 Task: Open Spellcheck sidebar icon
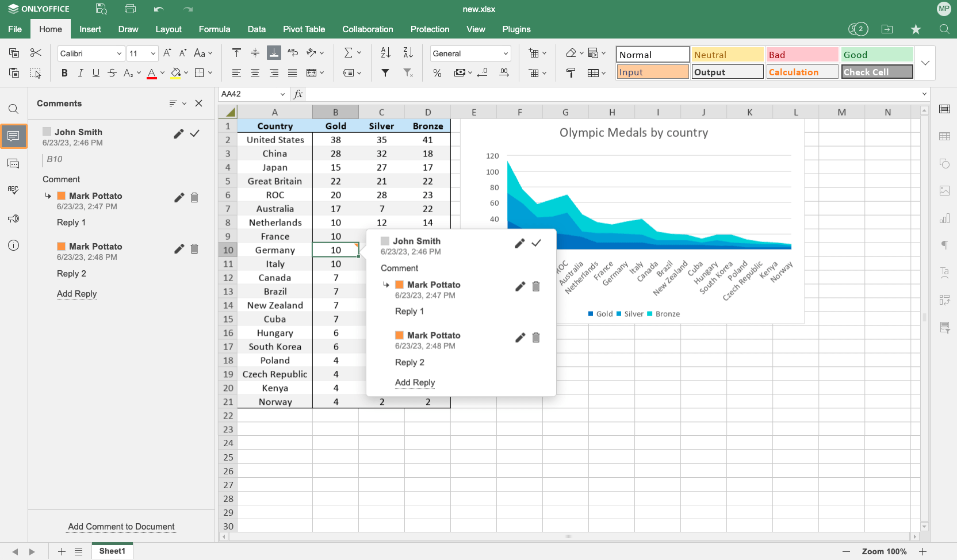pos(14,191)
